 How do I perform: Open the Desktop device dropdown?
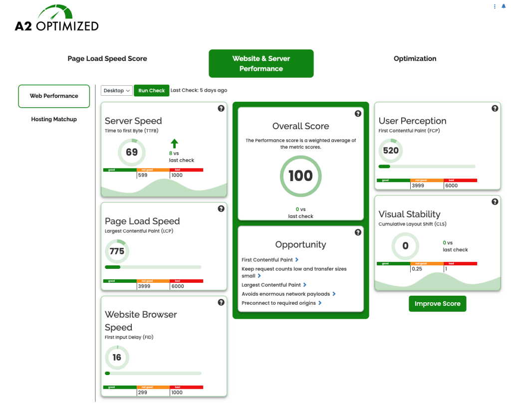click(116, 90)
